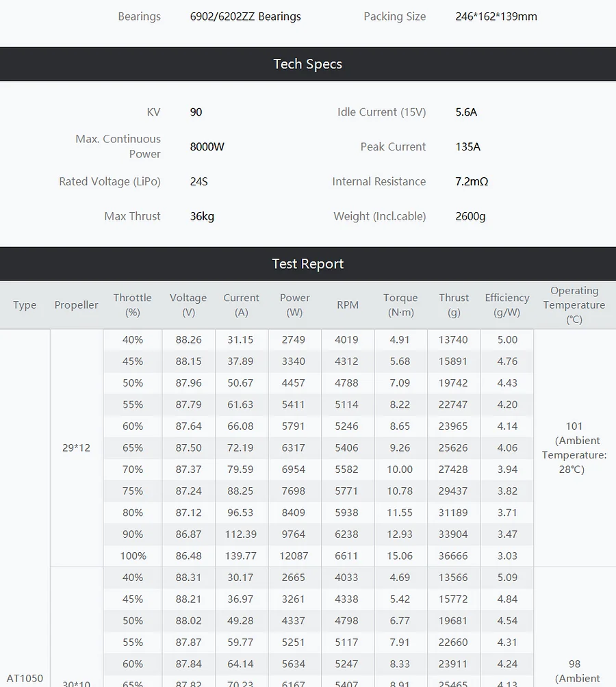The width and height of the screenshot is (616, 687).
Task: Select the 29*12 propeller cell
Action: [x=77, y=448]
